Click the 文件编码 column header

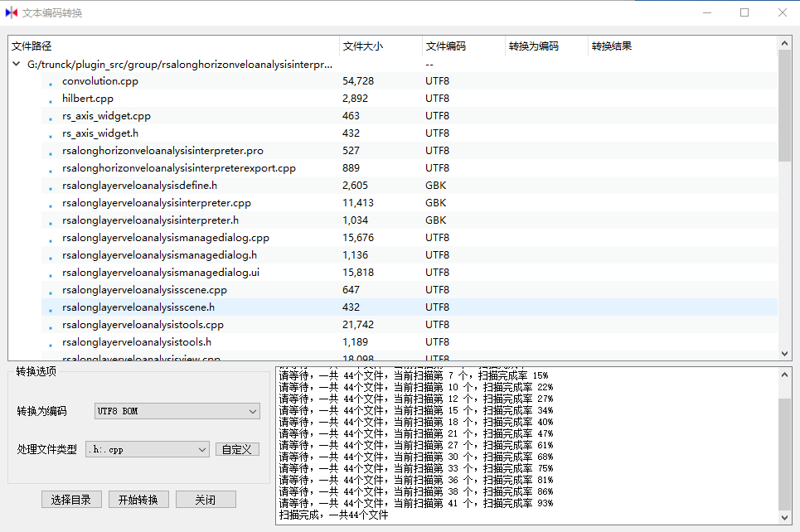click(448, 46)
